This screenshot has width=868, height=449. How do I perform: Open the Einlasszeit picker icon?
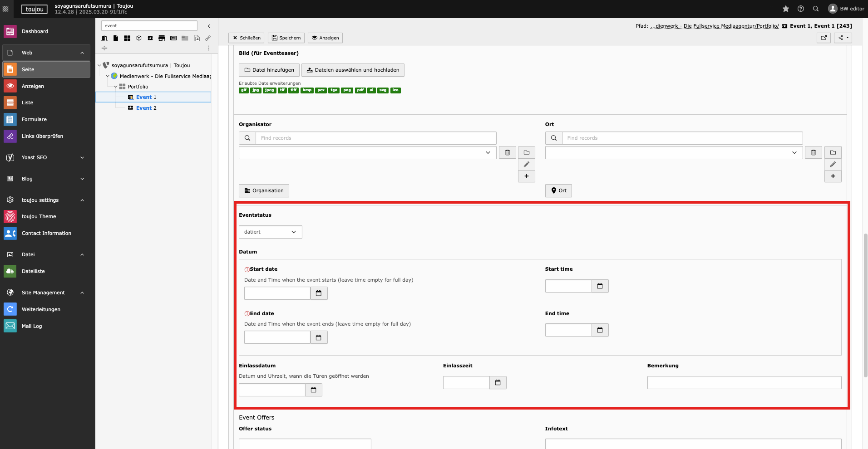[498, 383]
